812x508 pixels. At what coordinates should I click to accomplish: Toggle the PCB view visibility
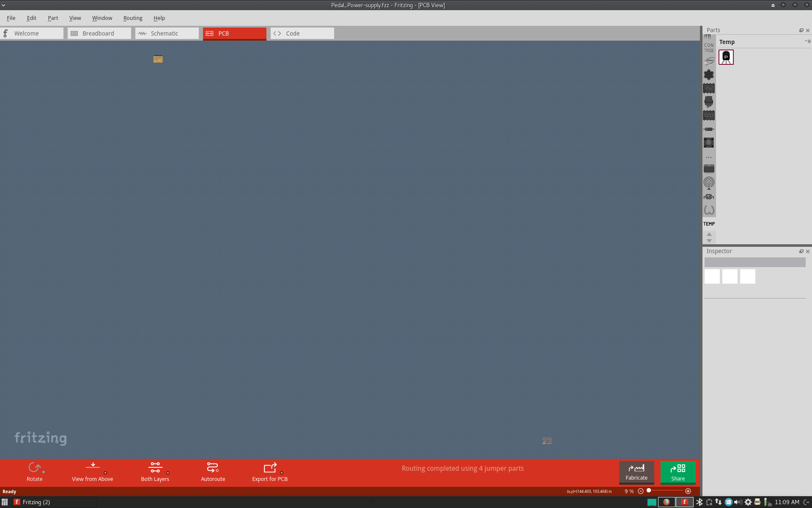pos(234,33)
